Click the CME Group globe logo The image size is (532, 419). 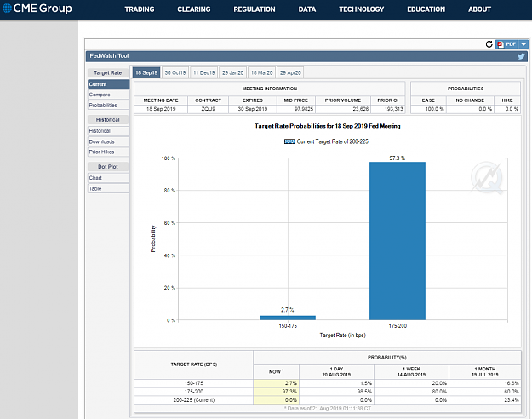click(x=7, y=9)
